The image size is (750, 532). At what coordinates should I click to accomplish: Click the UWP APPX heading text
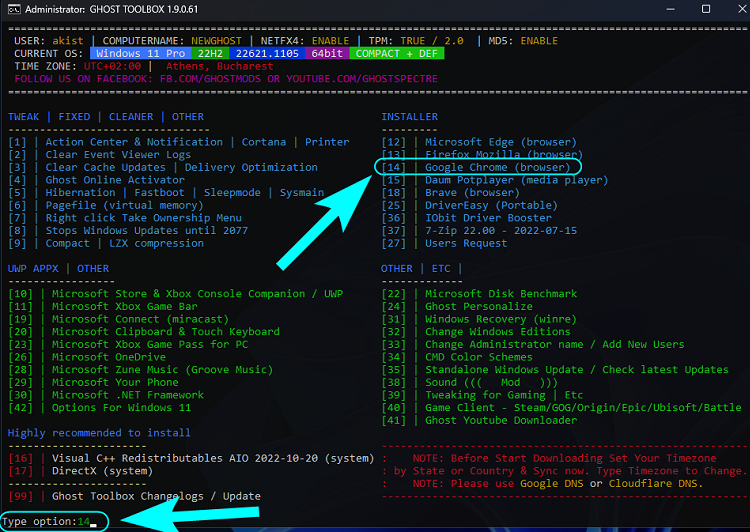pos(33,269)
